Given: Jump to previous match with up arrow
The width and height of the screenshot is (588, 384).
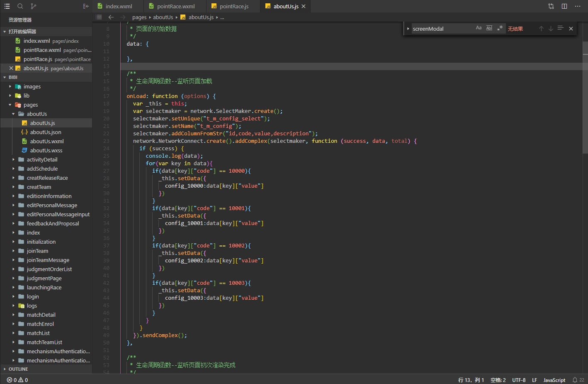Looking at the screenshot, I should point(541,29).
